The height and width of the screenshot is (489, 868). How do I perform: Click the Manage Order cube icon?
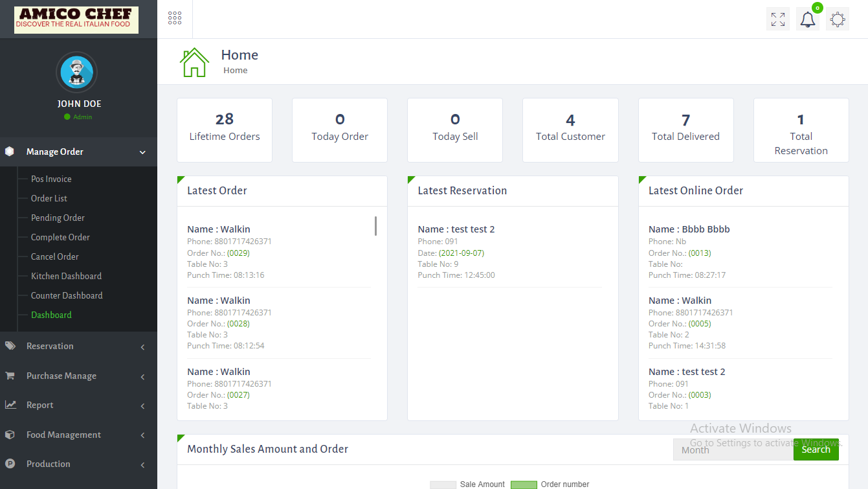click(10, 151)
